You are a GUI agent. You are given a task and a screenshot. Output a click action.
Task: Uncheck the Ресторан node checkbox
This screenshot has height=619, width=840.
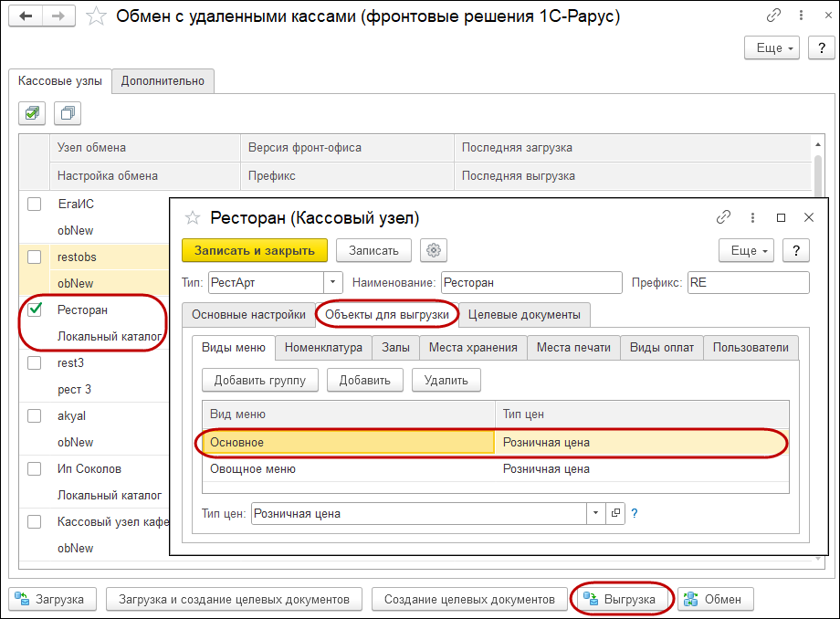click(x=35, y=309)
